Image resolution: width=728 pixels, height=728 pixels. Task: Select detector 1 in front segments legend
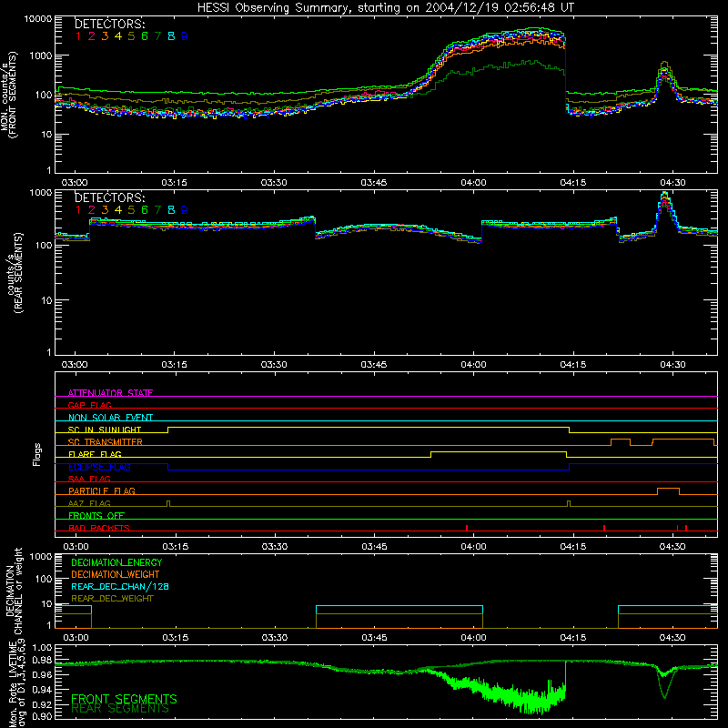(x=78, y=36)
